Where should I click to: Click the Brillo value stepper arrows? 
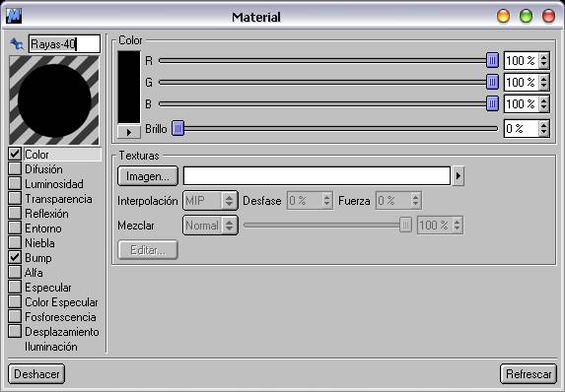click(543, 128)
